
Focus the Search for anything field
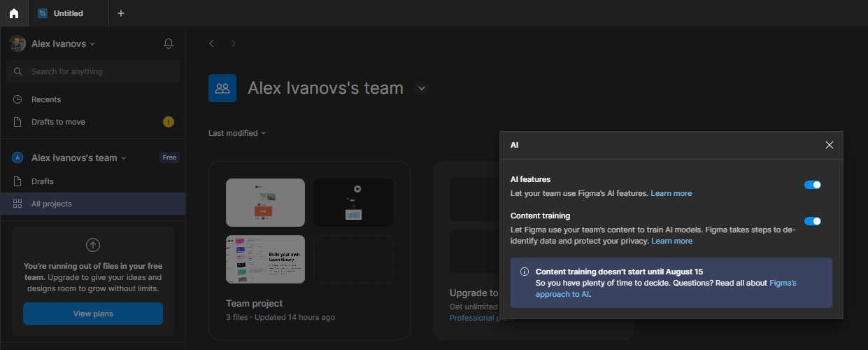pyautogui.click(x=93, y=71)
